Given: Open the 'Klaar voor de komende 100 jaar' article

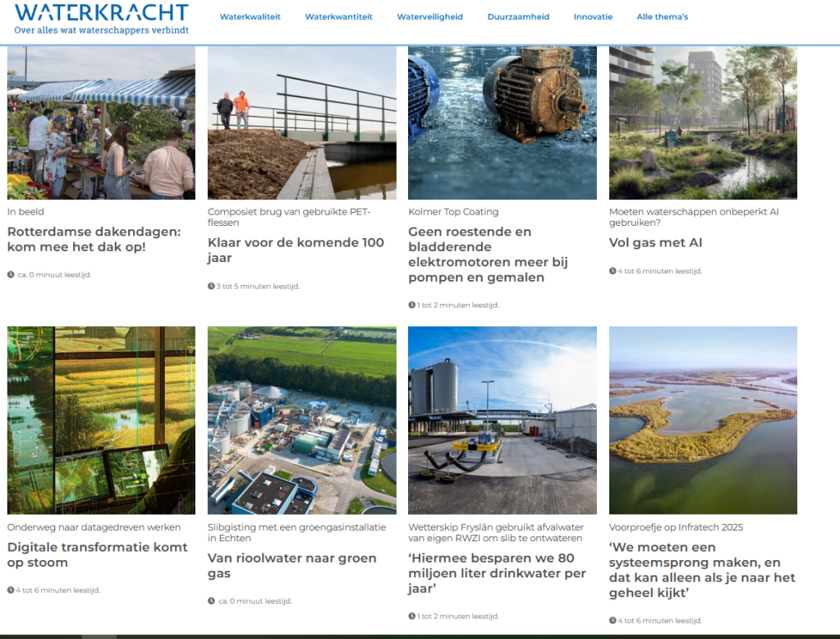Looking at the screenshot, I should 296,250.
